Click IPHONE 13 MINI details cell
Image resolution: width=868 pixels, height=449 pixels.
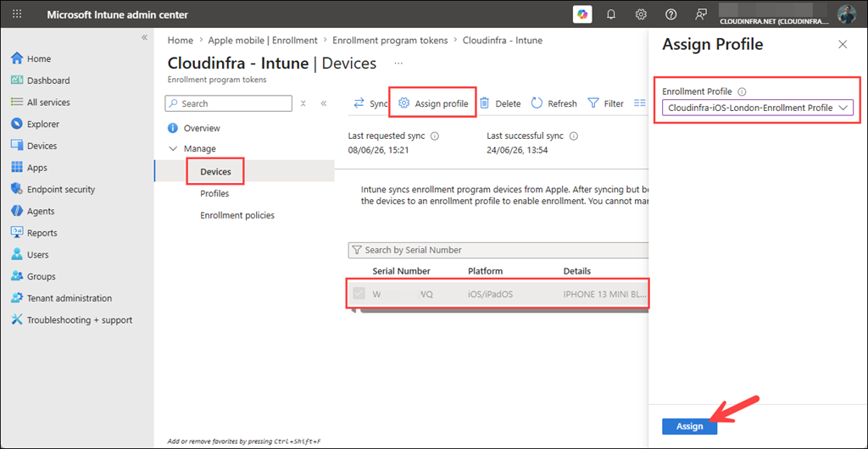coord(604,294)
